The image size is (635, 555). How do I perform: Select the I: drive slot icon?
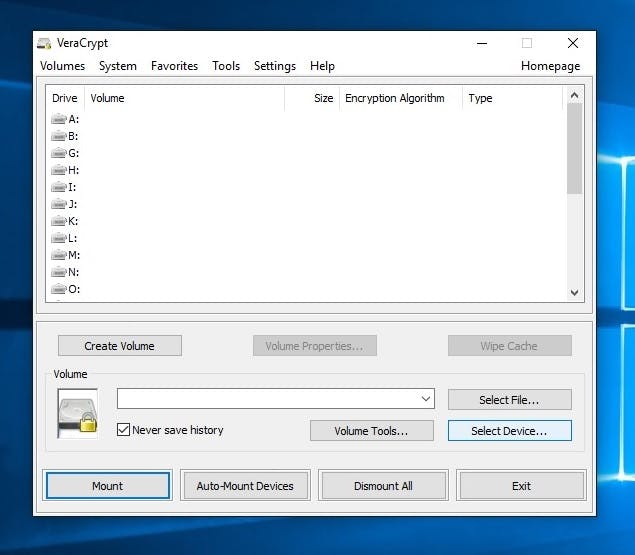[x=59, y=187]
